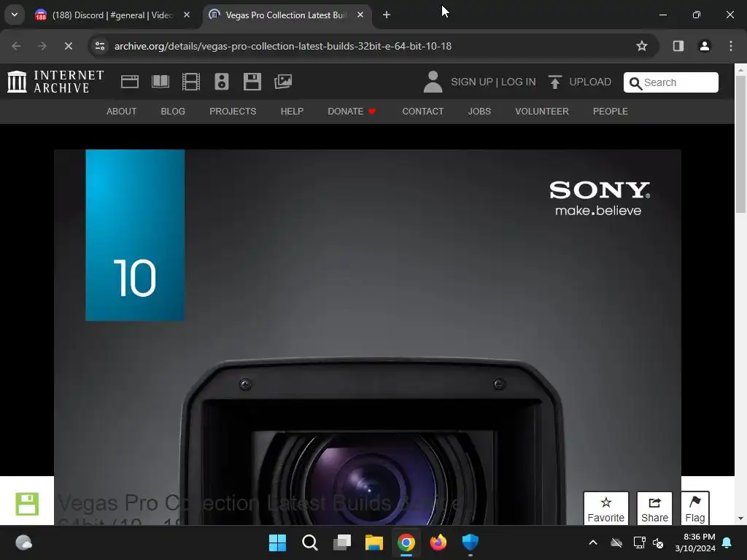This screenshot has height=560, width=747.
Task: Open the Chrome profile icon
Action: pyautogui.click(x=705, y=46)
